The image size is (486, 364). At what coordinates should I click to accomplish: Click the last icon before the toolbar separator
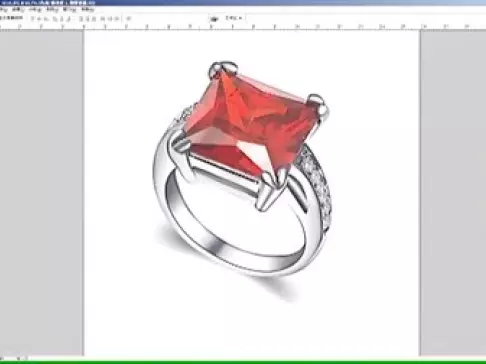[x=116, y=18]
